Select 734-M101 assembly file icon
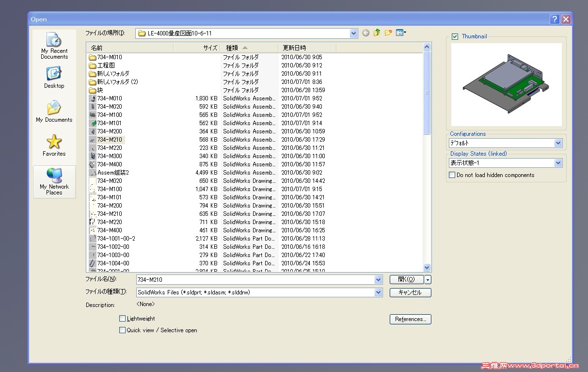Image resolution: width=588 pixels, height=372 pixels. (93, 123)
